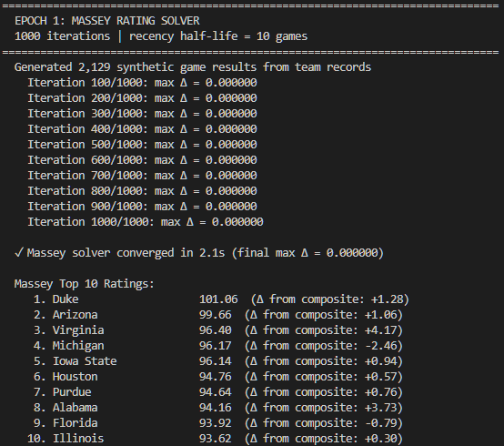Click the Illinois rating 93.62

(216, 439)
